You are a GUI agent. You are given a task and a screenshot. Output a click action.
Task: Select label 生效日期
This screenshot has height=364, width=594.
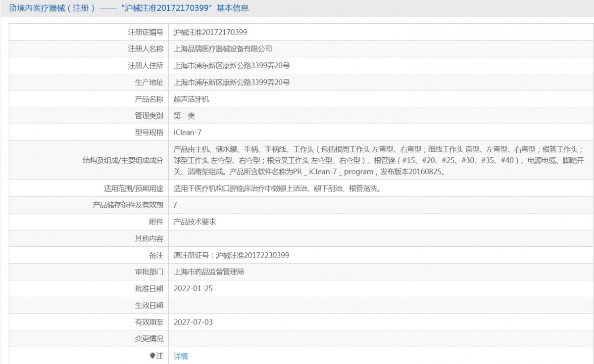coord(149,306)
